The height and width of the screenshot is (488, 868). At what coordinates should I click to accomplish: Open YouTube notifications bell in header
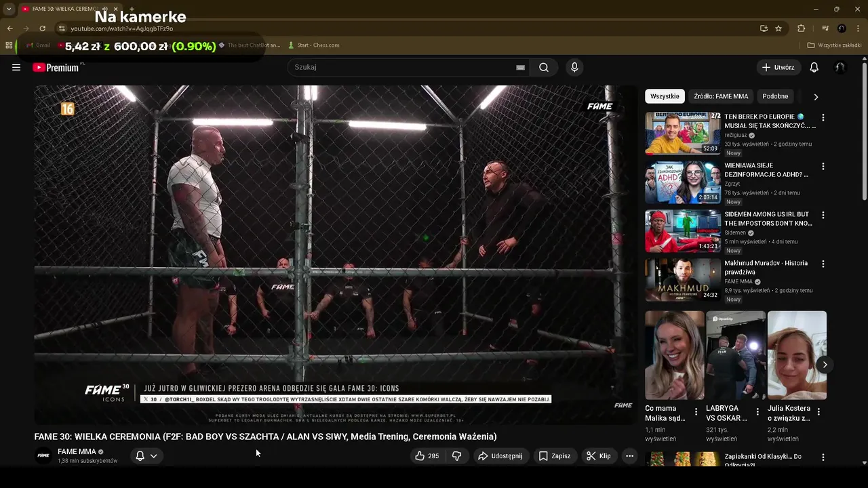tap(814, 67)
